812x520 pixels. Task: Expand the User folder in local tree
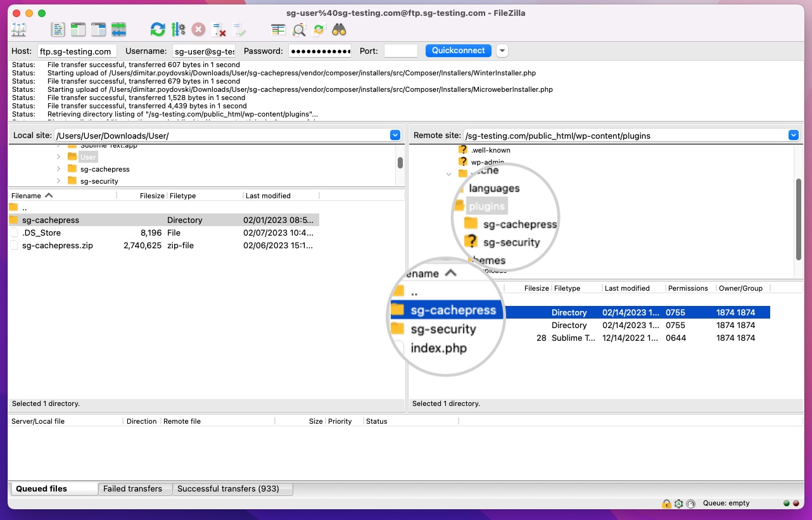[58, 157]
